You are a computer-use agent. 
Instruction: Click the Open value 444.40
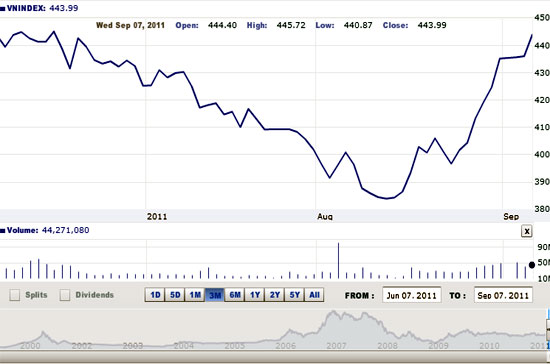222,25
